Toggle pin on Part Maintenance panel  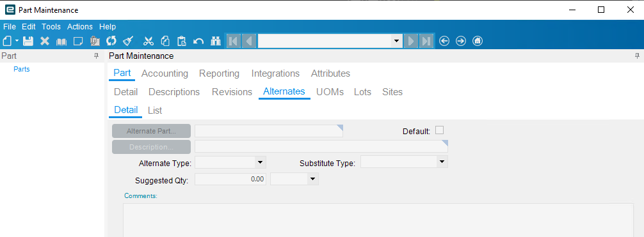tap(638, 56)
